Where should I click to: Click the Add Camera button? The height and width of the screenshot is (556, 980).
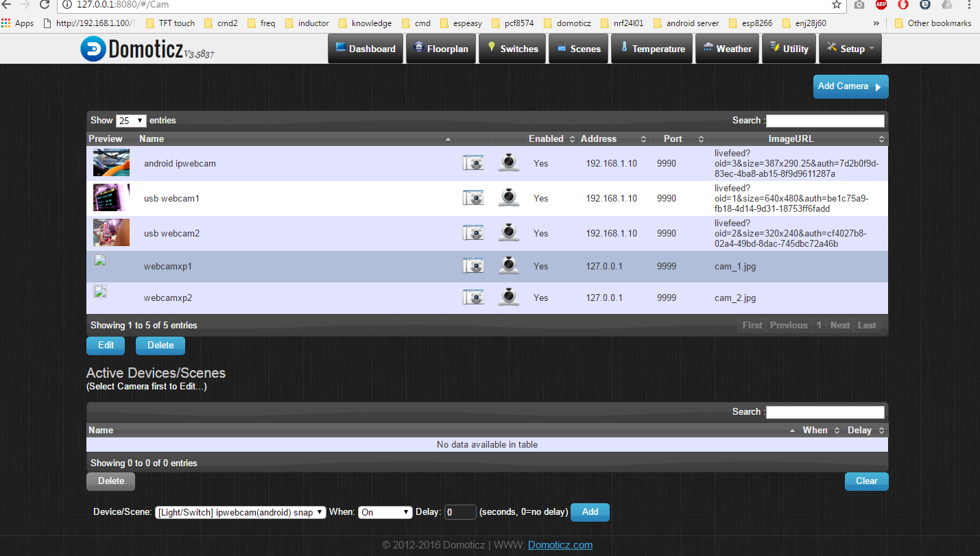click(x=851, y=86)
